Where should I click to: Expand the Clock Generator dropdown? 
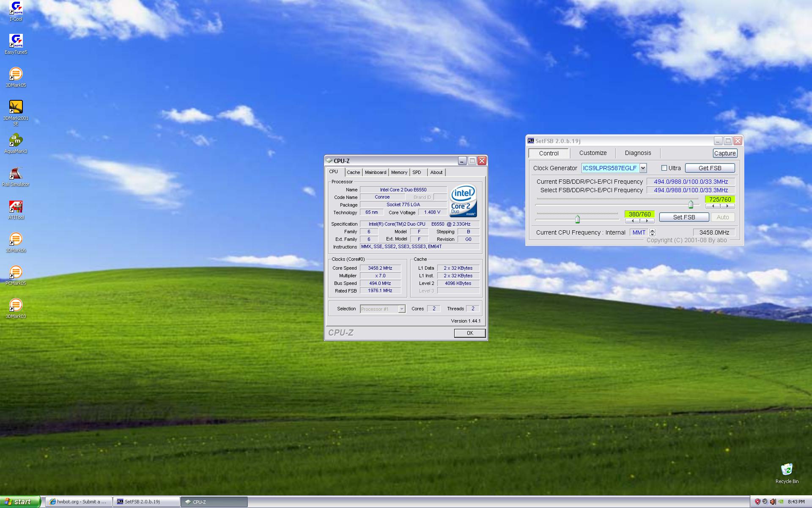click(x=643, y=168)
